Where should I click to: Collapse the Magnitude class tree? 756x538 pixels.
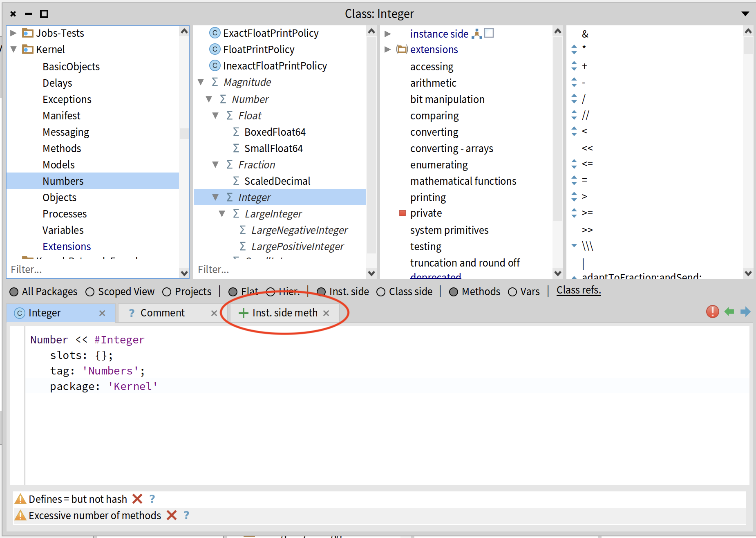(x=201, y=82)
